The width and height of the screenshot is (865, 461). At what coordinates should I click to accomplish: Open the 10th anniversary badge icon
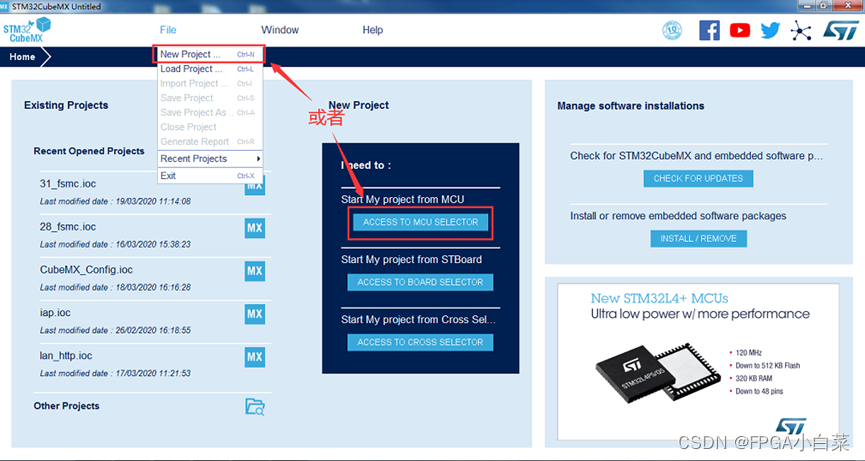coord(672,30)
